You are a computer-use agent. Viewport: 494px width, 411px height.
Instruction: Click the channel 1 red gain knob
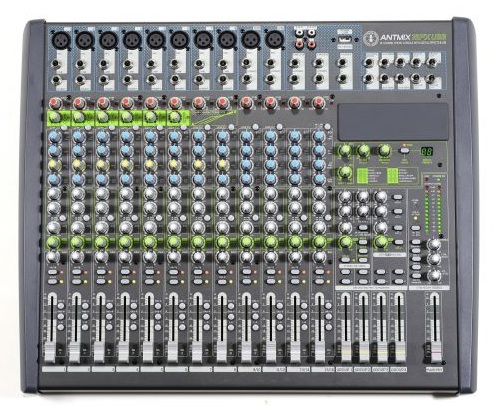pos(55,103)
